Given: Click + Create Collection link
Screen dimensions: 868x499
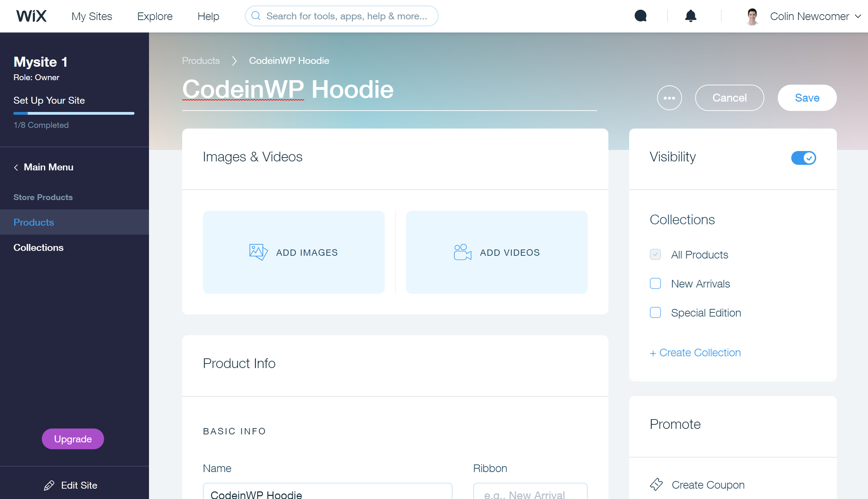Looking at the screenshot, I should coord(695,352).
